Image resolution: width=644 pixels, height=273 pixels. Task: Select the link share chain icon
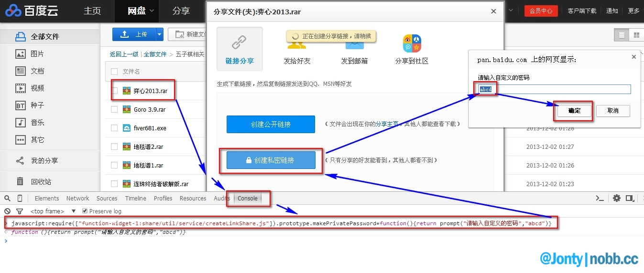[239, 43]
